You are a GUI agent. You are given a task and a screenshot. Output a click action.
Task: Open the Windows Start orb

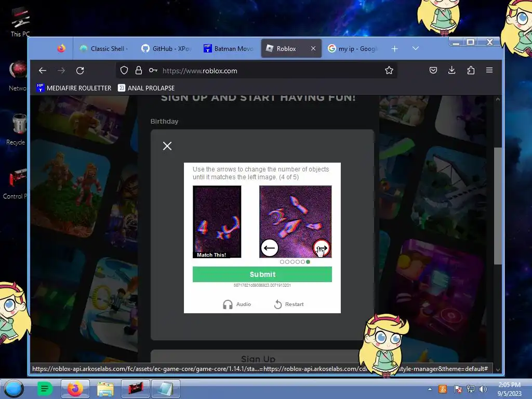click(x=14, y=389)
